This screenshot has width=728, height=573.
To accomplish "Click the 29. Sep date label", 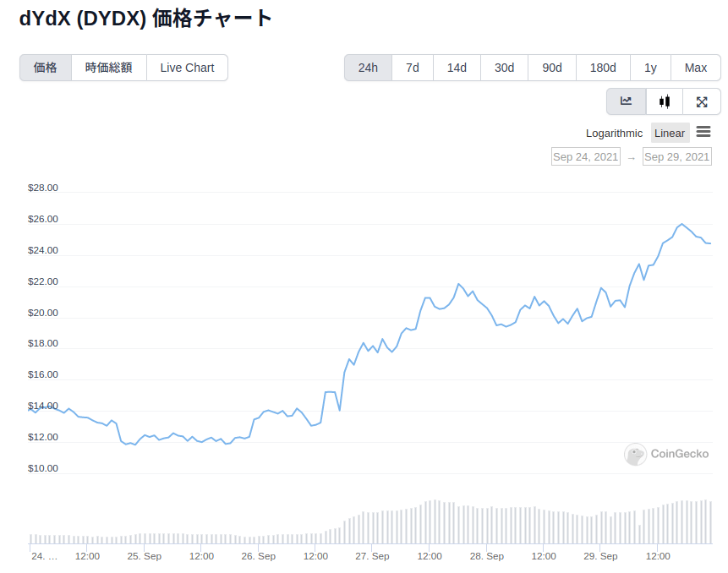I will [600, 556].
